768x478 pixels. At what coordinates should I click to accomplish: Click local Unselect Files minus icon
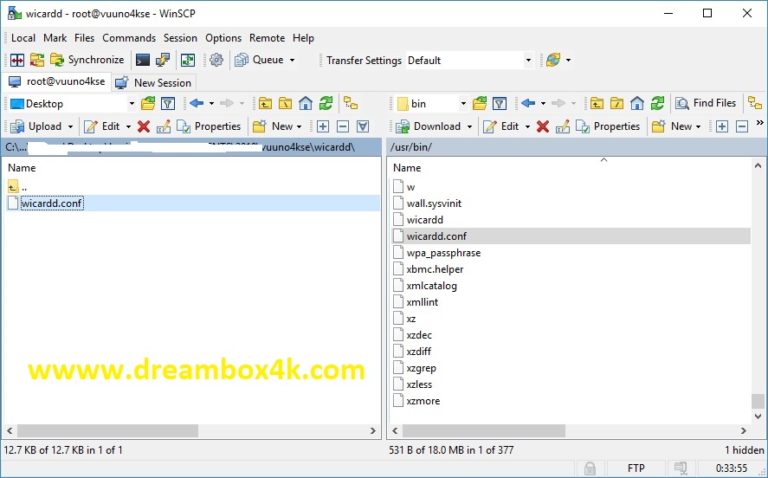point(343,127)
